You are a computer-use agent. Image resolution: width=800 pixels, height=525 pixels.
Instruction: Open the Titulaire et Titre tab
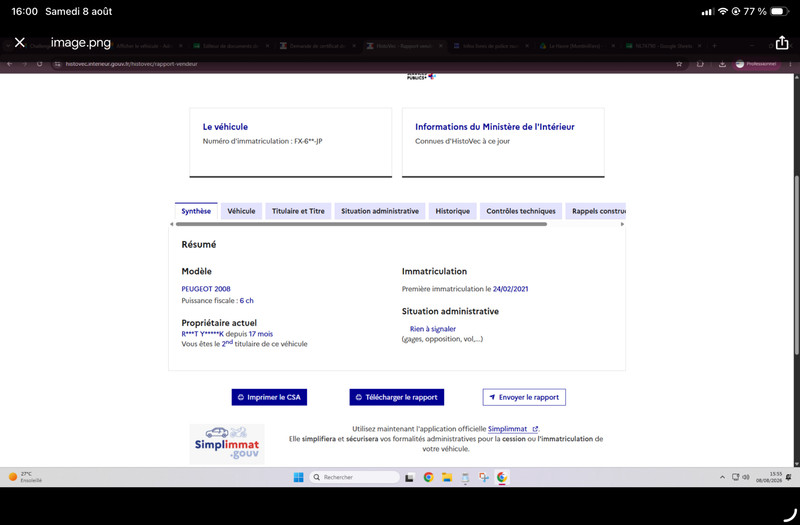[x=298, y=211]
